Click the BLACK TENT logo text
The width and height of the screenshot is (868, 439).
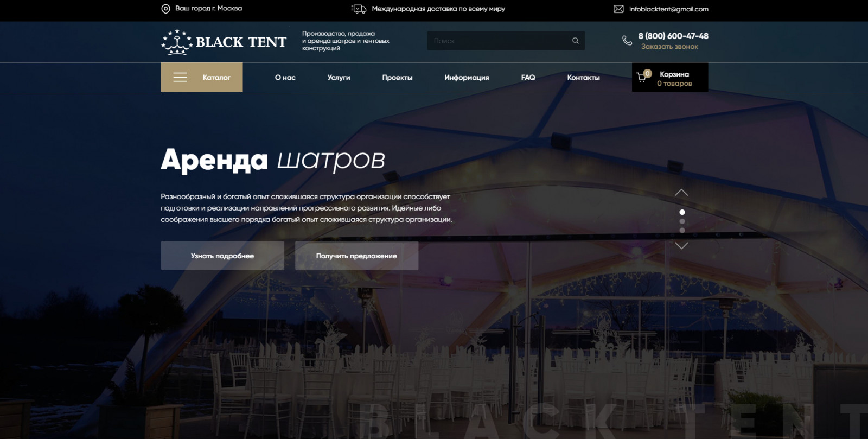(x=241, y=42)
